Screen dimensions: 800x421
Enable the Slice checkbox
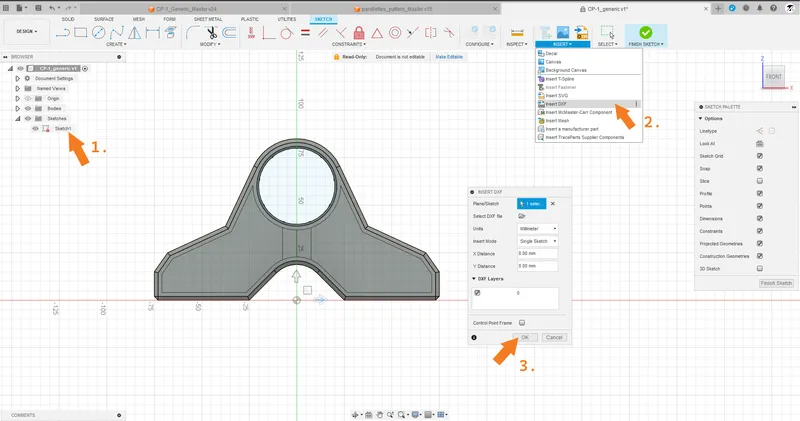(x=760, y=181)
